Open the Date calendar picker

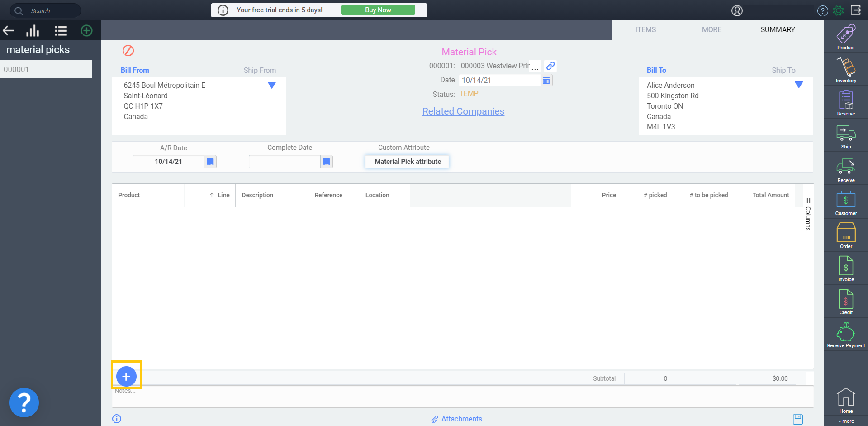546,81
